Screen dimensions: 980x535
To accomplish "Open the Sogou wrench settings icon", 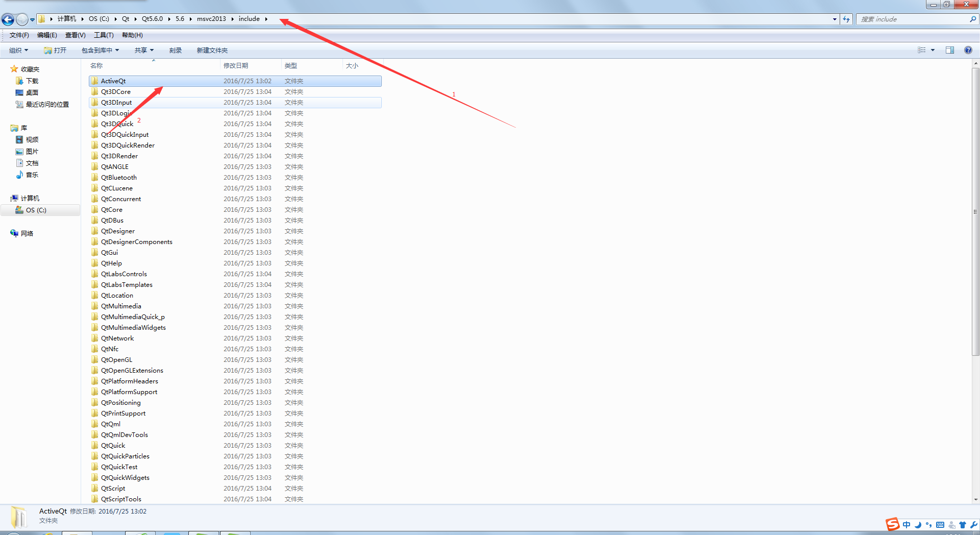I will (x=973, y=525).
